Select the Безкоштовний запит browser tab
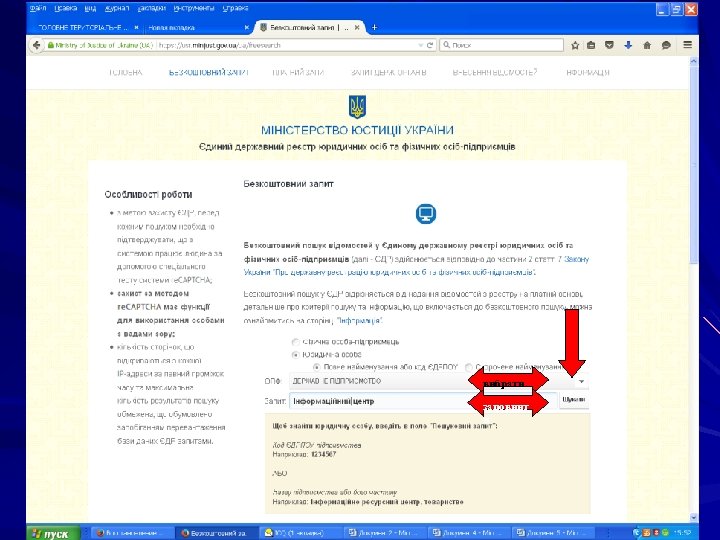This screenshot has width=720, height=540. tap(310, 28)
